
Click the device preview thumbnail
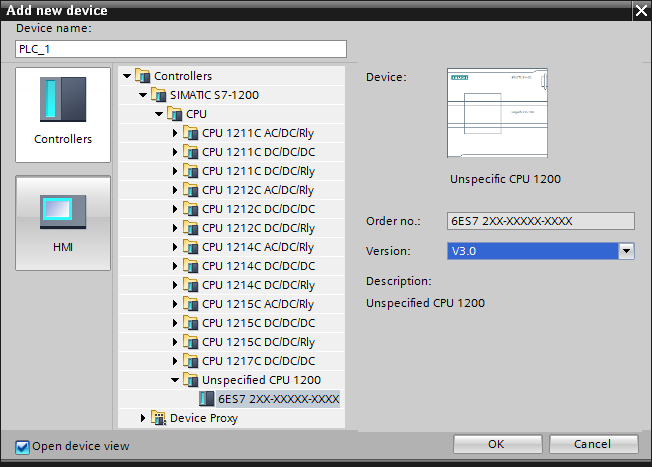click(x=497, y=113)
